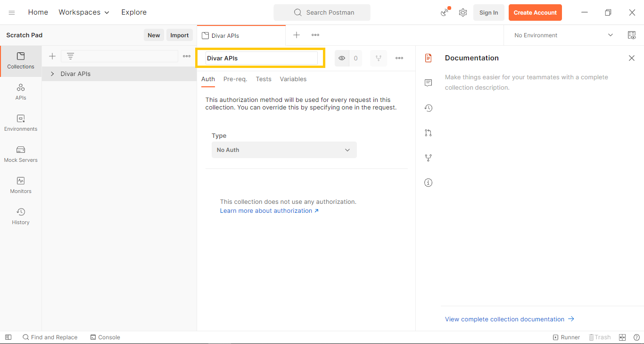This screenshot has width=644, height=344.
Task: Switch to the Variables tab
Action: click(x=293, y=79)
